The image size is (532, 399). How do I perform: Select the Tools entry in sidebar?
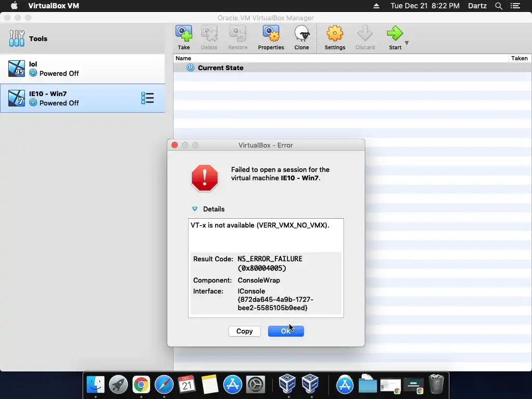(x=83, y=38)
